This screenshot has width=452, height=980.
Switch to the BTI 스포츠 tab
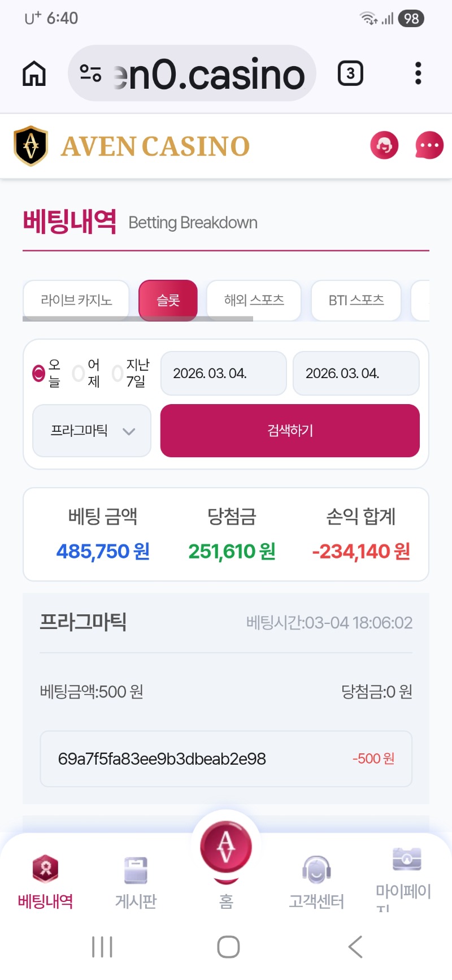(356, 300)
